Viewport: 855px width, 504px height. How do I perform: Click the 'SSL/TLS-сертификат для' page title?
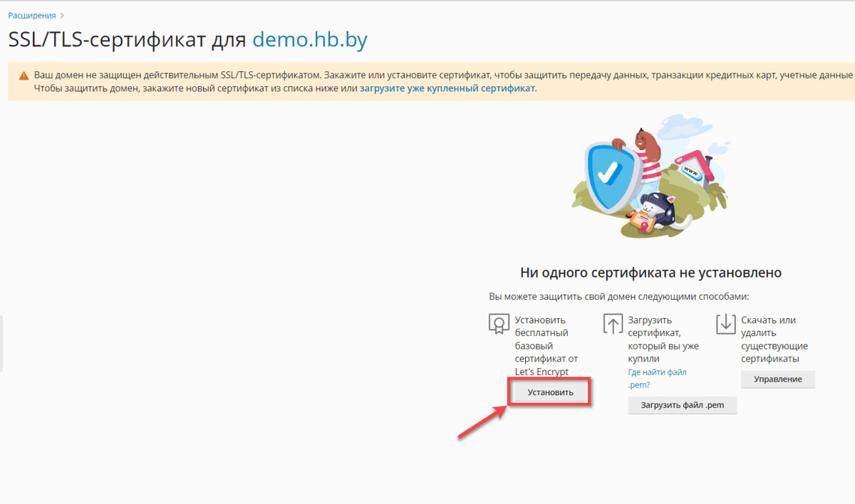[128, 40]
